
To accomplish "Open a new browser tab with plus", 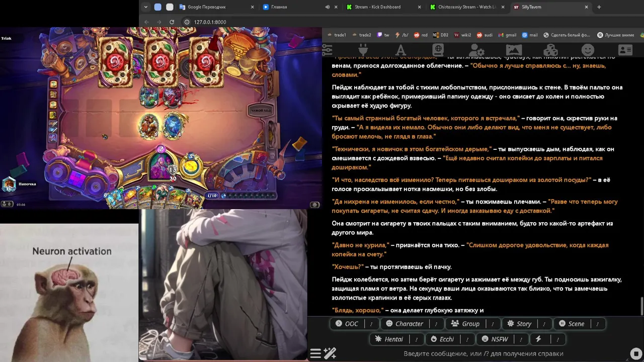I will pyautogui.click(x=599, y=7).
